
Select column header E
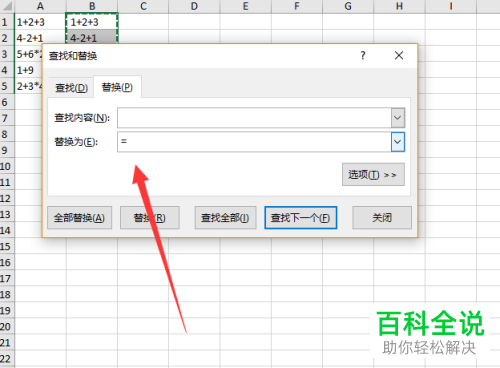pos(246,6)
